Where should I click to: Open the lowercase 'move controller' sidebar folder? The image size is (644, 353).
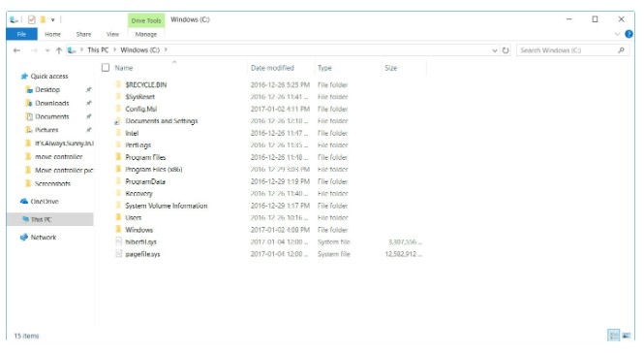[58, 157]
